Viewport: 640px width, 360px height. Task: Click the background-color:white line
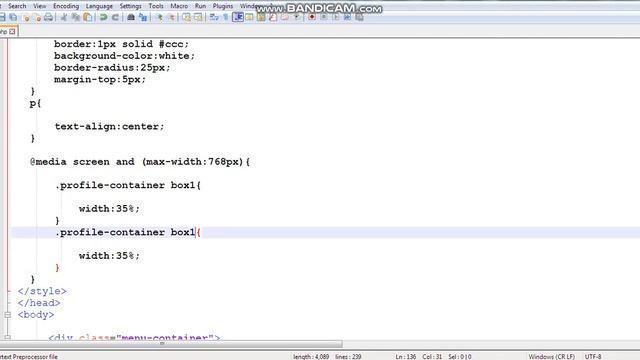124,56
